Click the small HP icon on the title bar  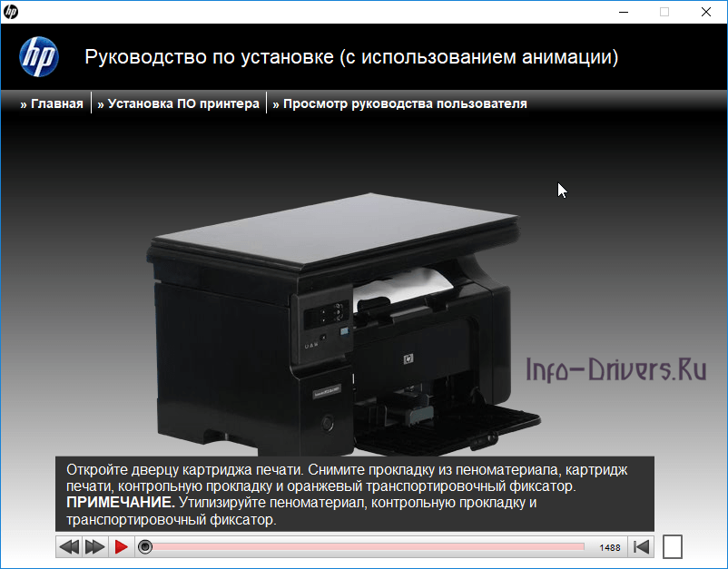[11, 12]
